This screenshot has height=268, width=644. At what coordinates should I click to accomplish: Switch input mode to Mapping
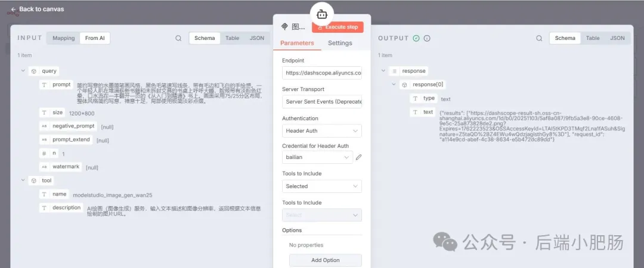tap(64, 38)
